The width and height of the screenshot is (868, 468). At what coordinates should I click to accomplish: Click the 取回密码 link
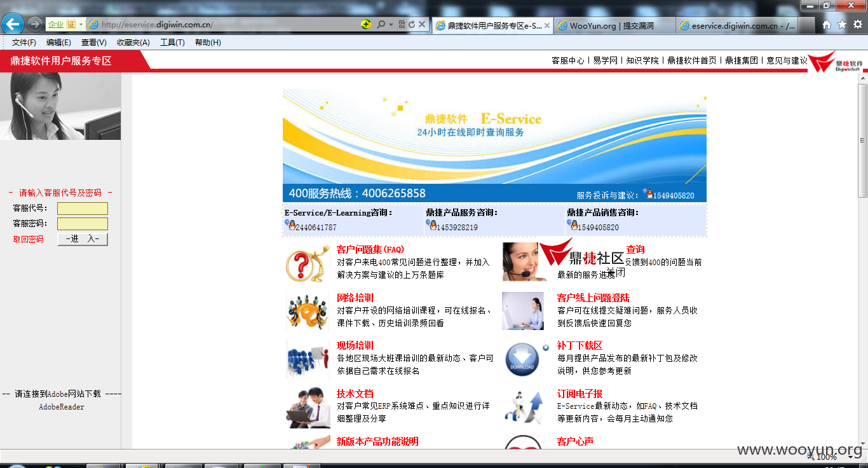point(29,239)
